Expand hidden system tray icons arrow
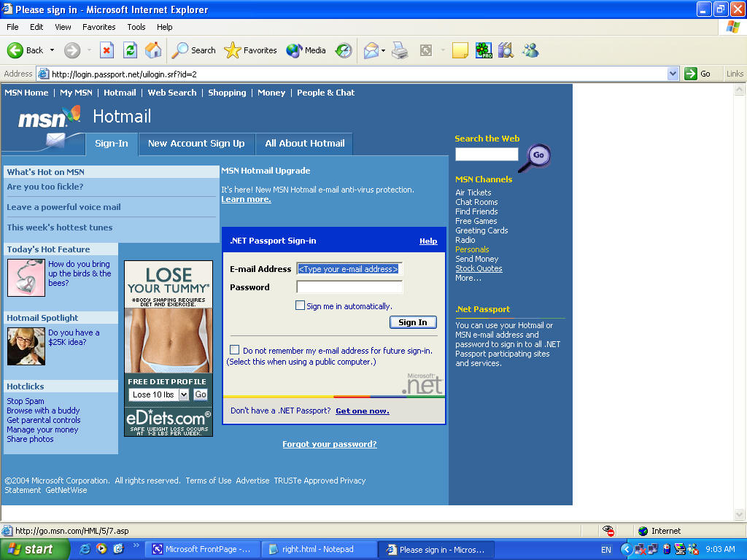This screenshot has width=747, height=560. click(x=627, y=550)
